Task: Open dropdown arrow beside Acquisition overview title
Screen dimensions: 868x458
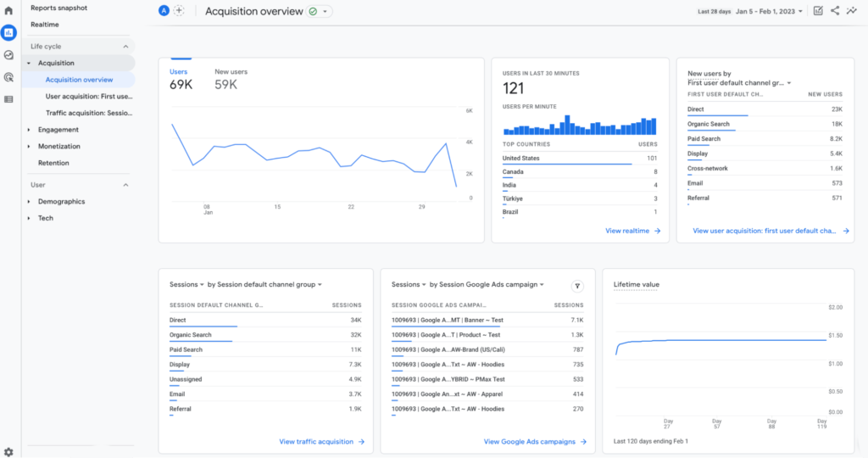Action: [x=325, y=12]
